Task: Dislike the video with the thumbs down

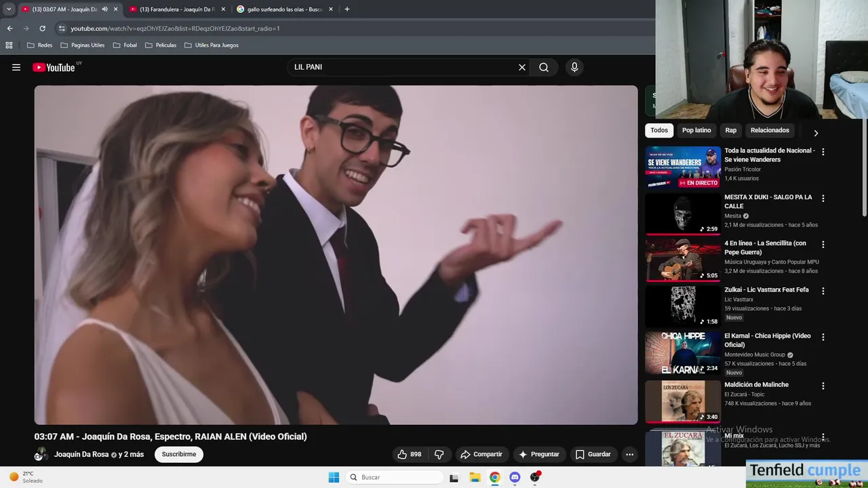Action: (439, 454)
